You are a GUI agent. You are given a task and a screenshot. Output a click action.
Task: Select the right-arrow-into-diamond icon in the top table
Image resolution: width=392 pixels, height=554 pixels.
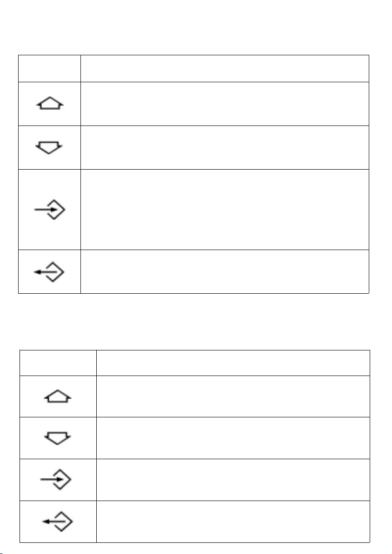pyautogui.click(x=49, y=210)
